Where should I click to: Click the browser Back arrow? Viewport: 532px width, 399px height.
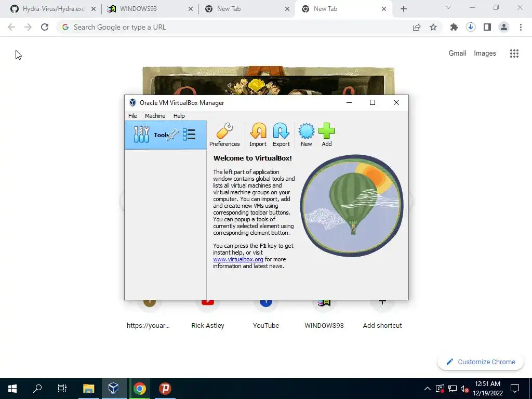(11, 27)
